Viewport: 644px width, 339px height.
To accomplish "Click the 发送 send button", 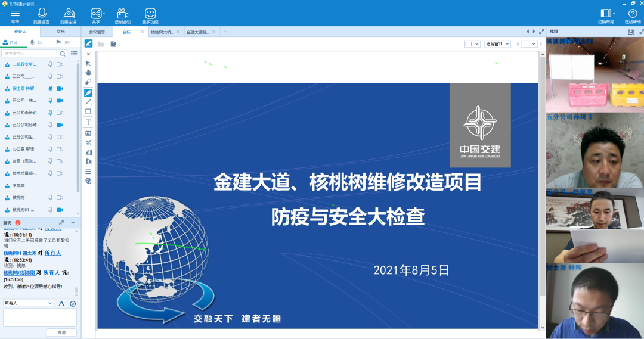I will pyautogui.click(x=61, y=332).
